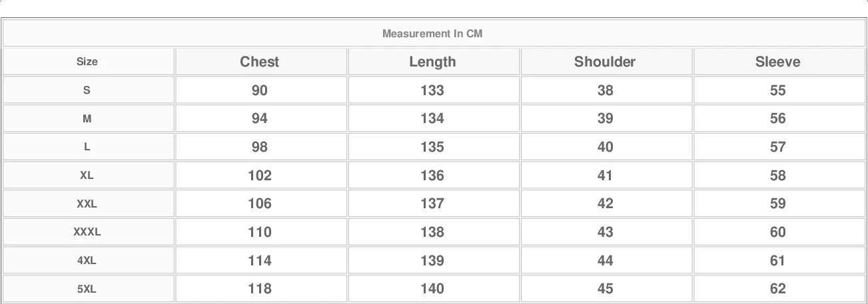Select length value 138 for size XXXL

[x=432, y=232]
